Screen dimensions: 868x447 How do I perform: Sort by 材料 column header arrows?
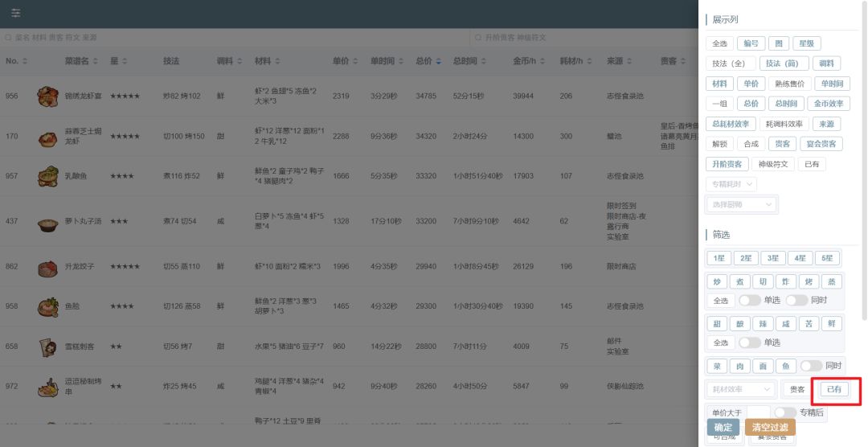[277, 61]
